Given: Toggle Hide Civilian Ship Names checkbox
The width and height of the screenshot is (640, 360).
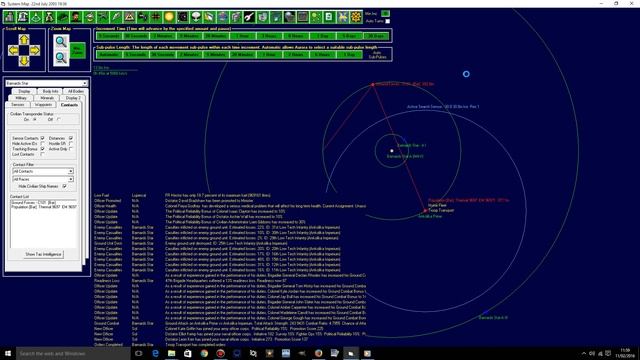Looking at the screenshot, I should pos(64,186).
